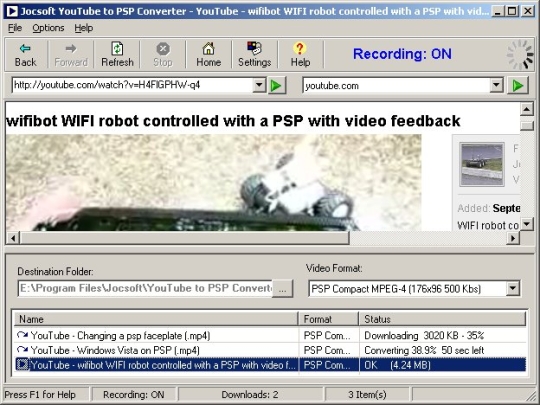Click the robot video thumbnail in sidebar
540x405 pixels.
click(x=481, y=164)
